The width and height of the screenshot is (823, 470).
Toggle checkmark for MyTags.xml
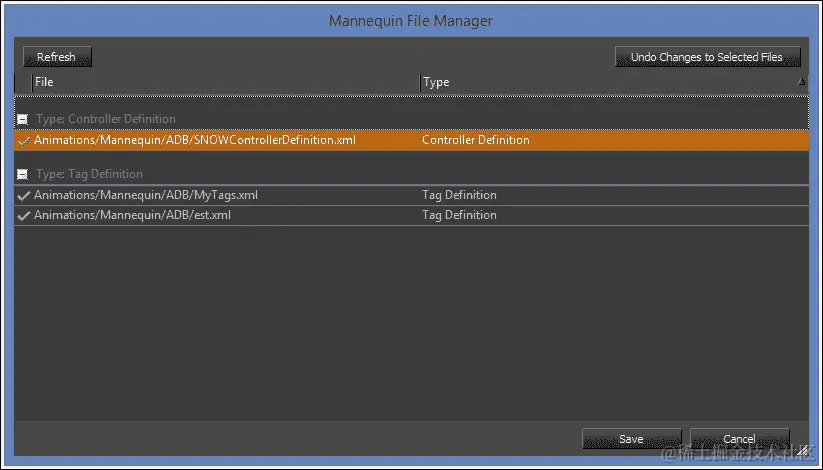point(24,196)
